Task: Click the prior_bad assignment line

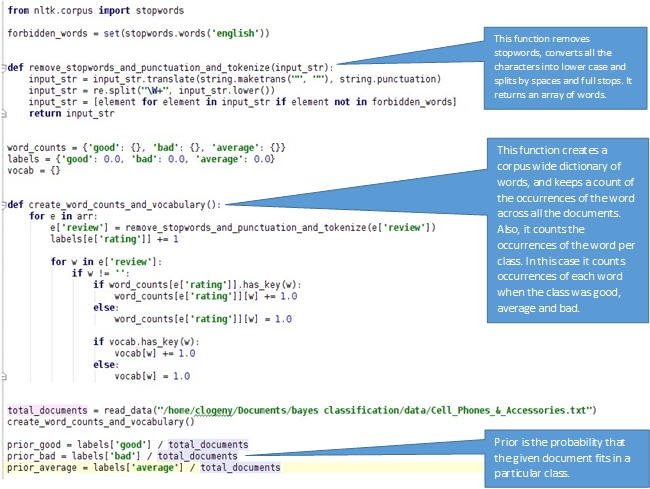Action: point(122,455)
